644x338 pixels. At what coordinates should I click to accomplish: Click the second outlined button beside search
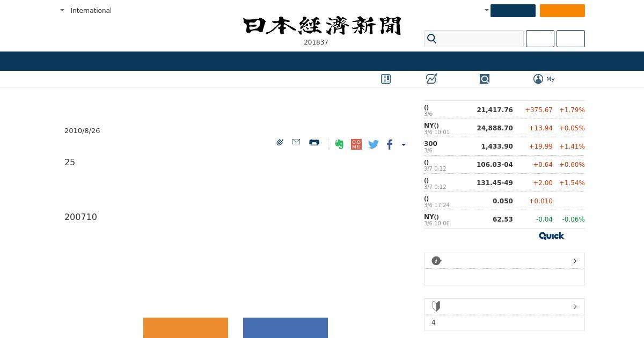tap(570, 39)
